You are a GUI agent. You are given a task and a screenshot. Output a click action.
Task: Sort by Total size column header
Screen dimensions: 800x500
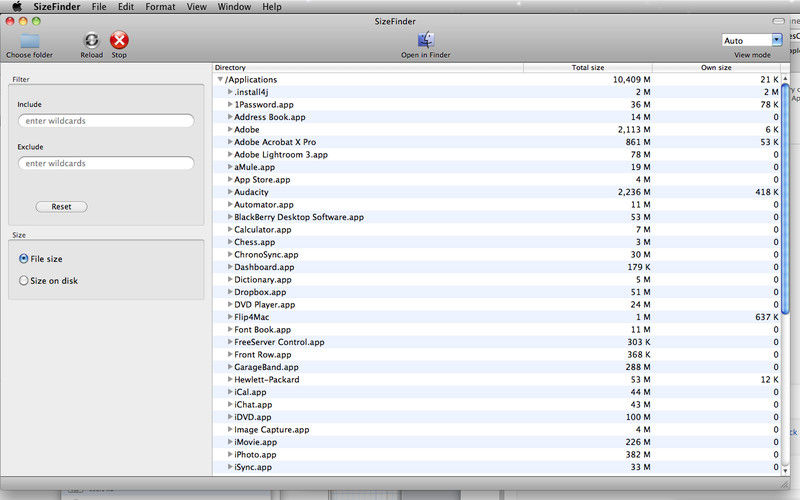pos(587,68)
